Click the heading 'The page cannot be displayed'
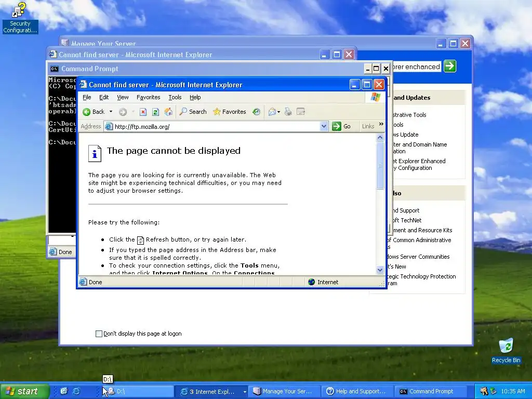 [x=174, y=151]
